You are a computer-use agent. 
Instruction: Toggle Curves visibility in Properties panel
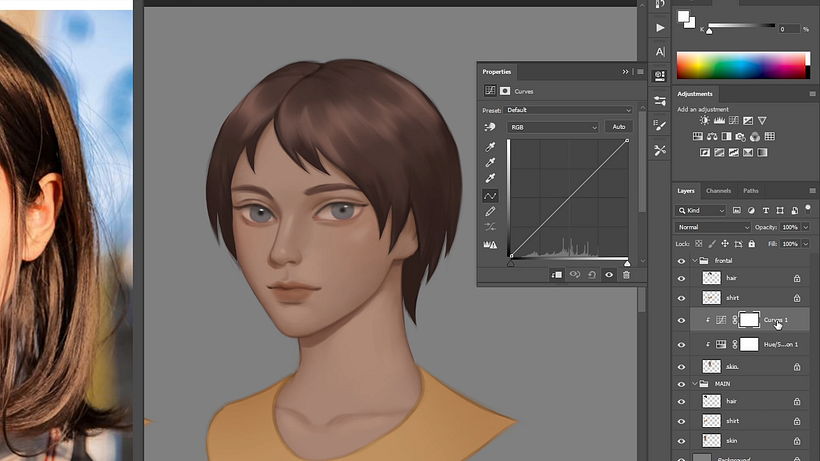[609, 275]
